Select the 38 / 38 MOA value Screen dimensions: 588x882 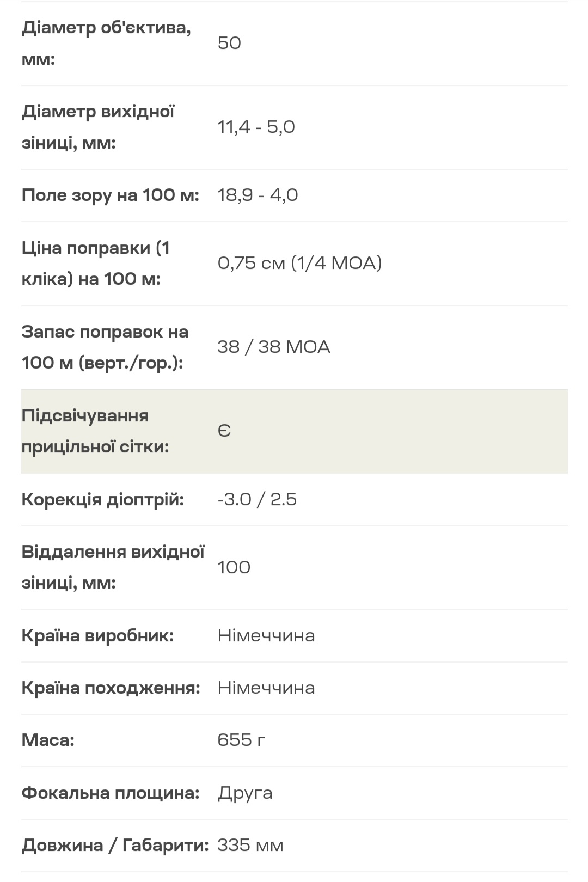tap(274, 347)
